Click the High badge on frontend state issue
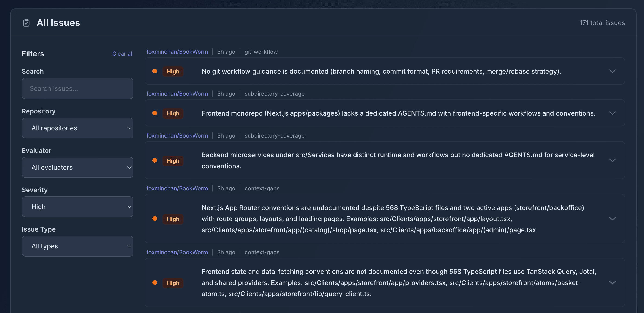Image resolution: width=644 pixels, height=313 pixels. [173, 283]
